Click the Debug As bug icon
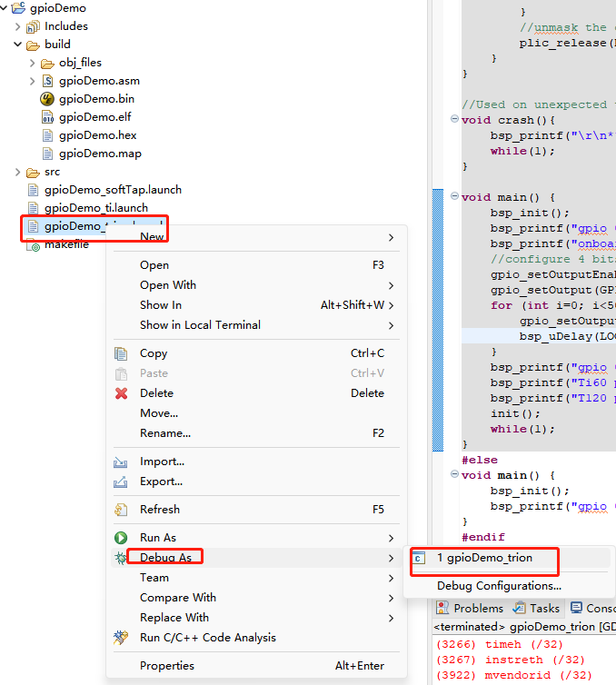This screenshot has width=616, height=685. (121, 558)
